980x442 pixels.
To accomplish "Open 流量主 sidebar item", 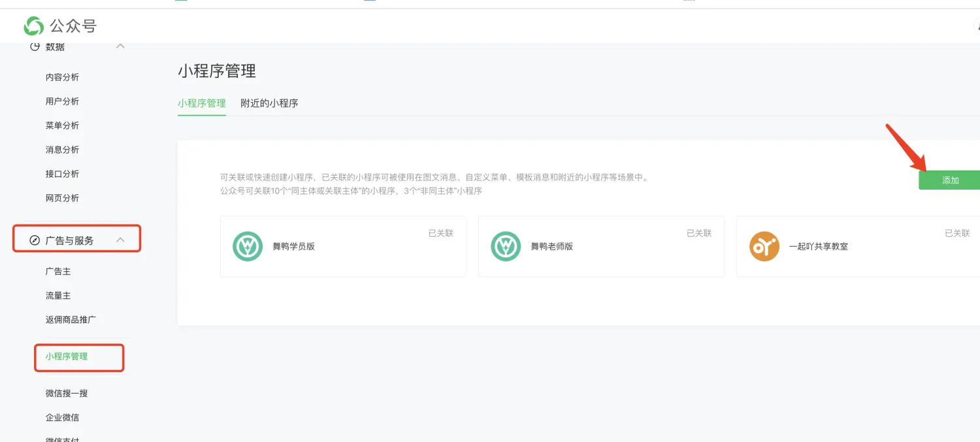I will pyautogui.click(x=58, y=296).
